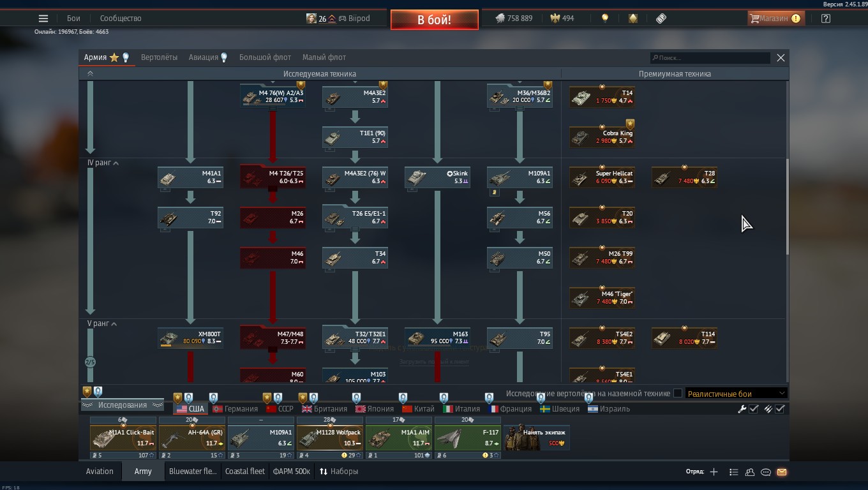This screenshot has width=868, height=490.
Task: Switch to the Aviation preset
Action: [x=100, y=472]
